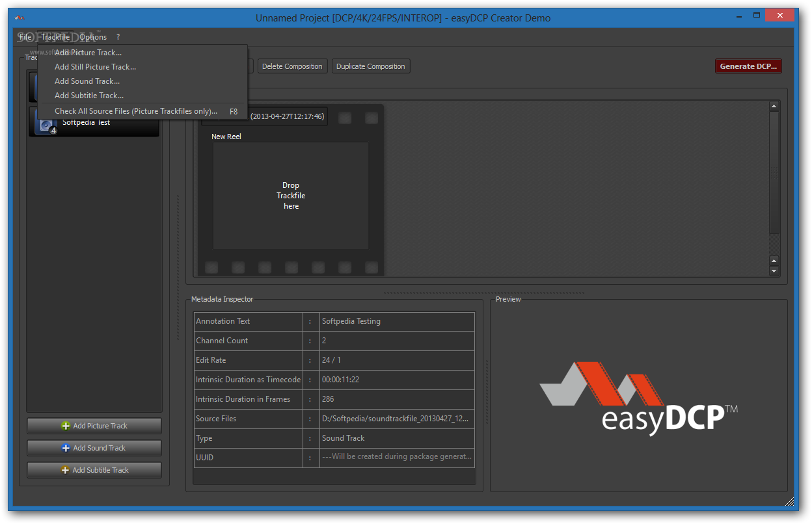
Task: Start Generate DCP... process
Action: [x=748, y=66]
